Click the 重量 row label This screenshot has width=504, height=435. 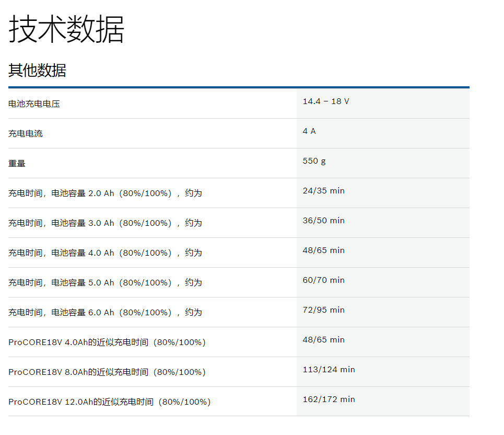(17, 164)
